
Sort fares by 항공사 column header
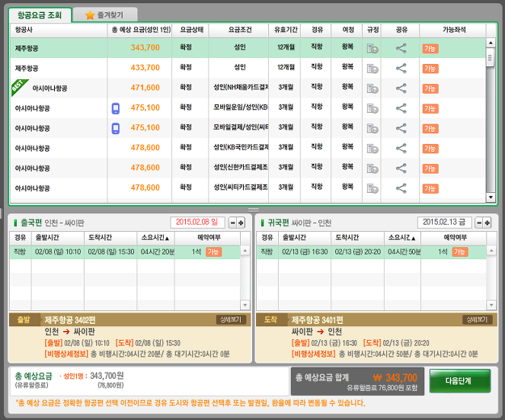[59, 30]
